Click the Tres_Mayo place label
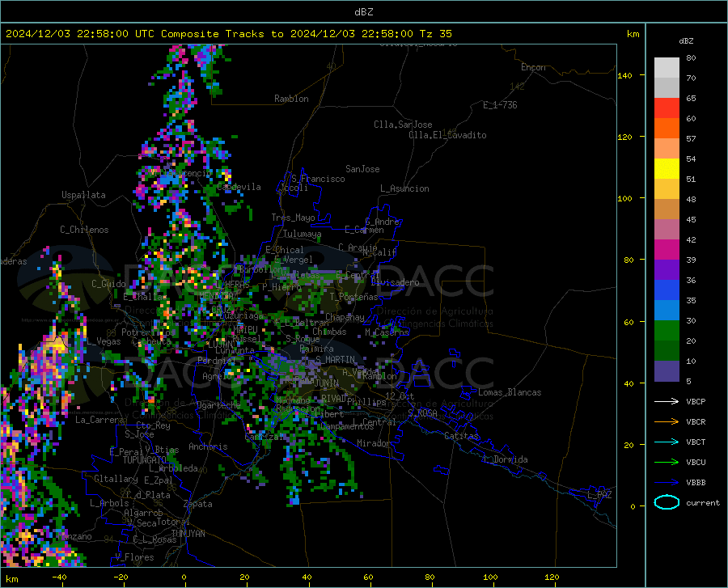728x588 pixels. 293,218
